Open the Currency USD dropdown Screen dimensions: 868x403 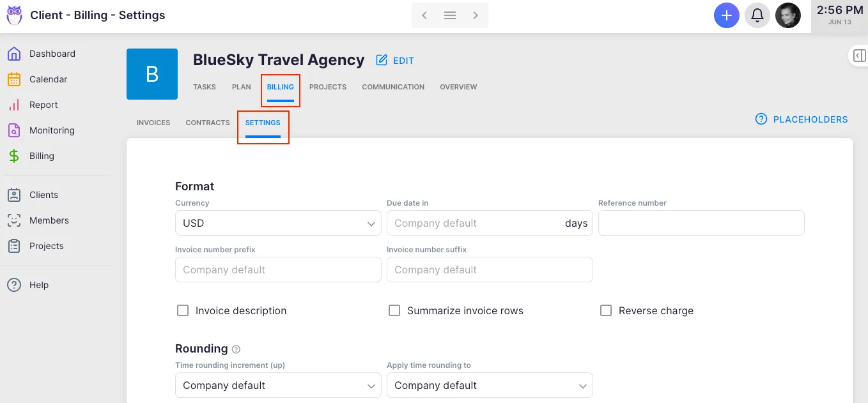(278, 224)
